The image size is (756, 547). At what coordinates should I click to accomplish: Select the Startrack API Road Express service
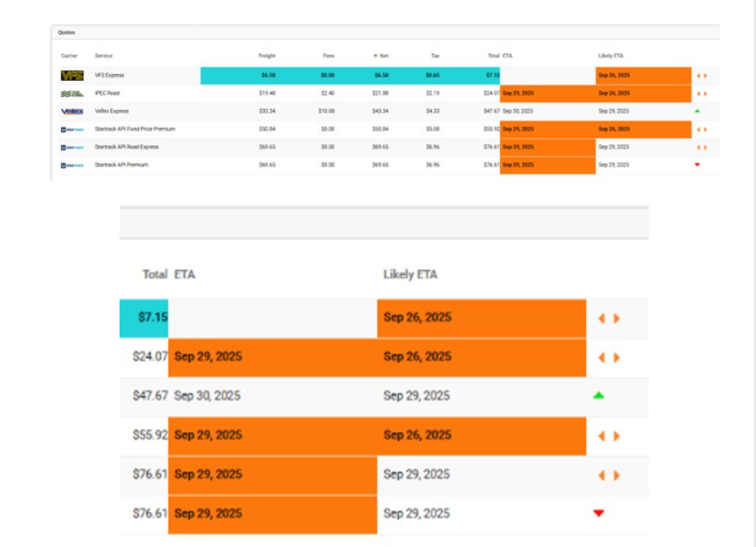[126, 147]
